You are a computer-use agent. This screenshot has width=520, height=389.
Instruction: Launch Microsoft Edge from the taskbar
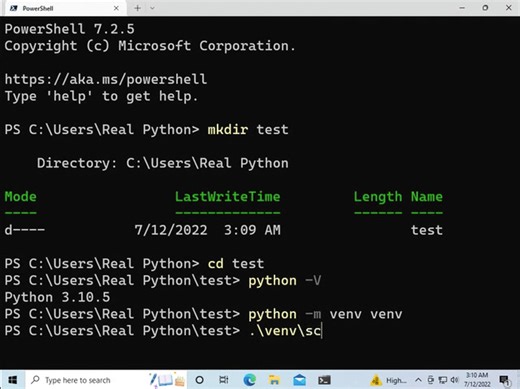tap(249, 380)
